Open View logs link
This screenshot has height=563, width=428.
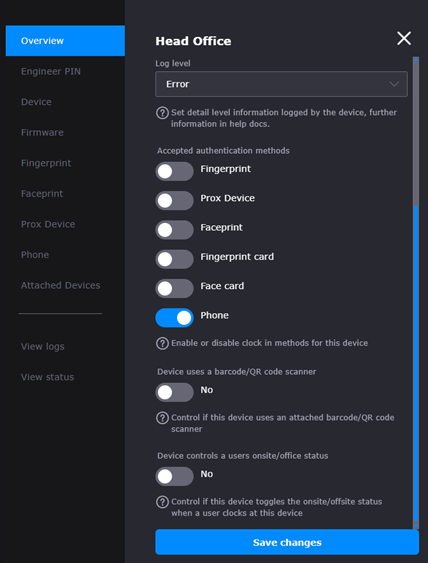[x=43, y=346]
